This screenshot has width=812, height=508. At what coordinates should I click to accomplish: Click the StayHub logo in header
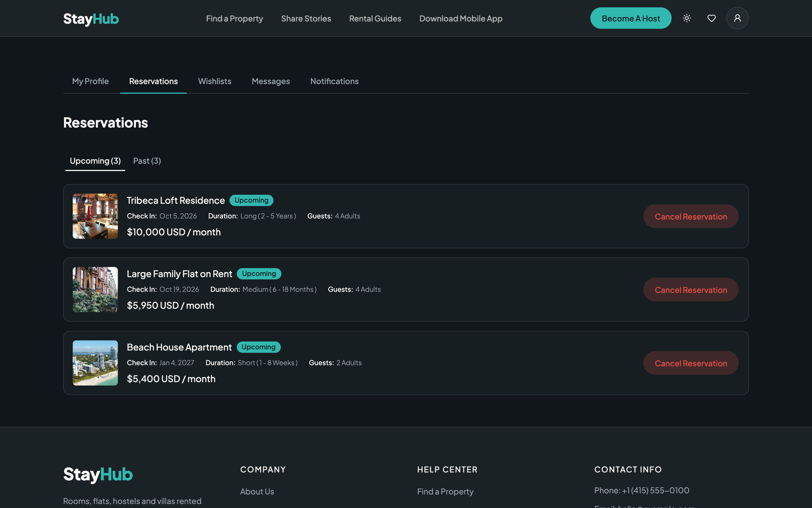[91, 19]
